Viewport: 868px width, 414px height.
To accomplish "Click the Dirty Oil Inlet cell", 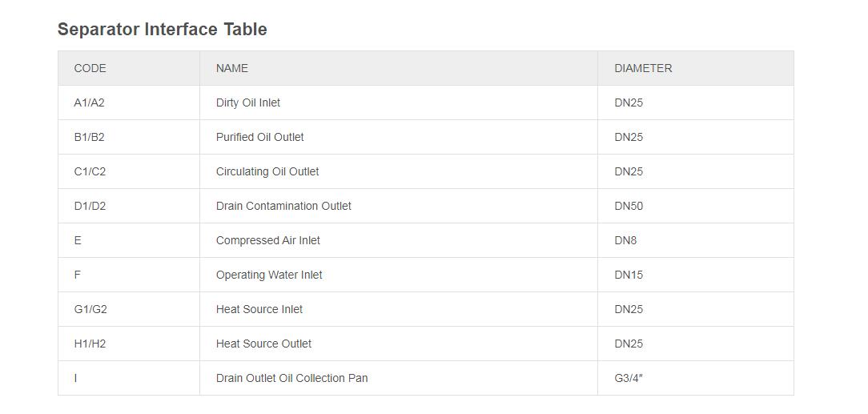I will coord(248,102).
